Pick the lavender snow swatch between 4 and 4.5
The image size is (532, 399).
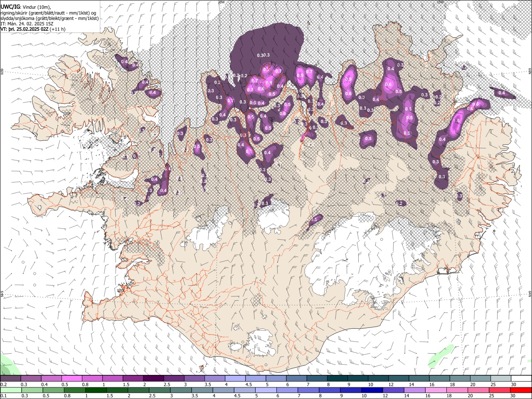pyautogui.click(x=235, y=379)
